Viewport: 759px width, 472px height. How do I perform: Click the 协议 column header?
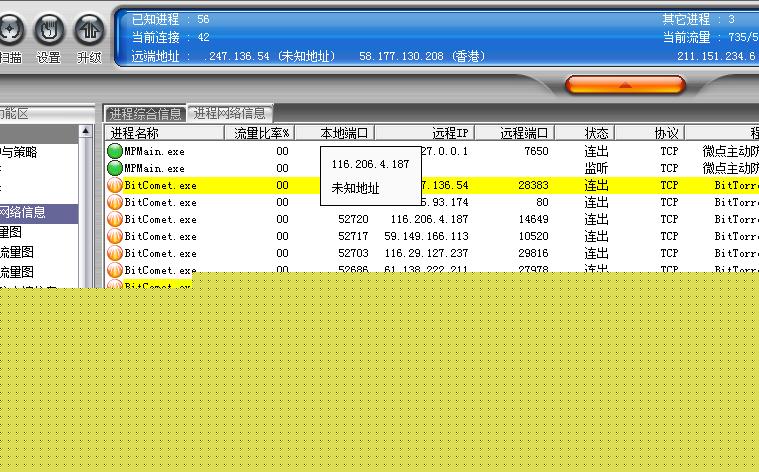(x=667, y=133)
